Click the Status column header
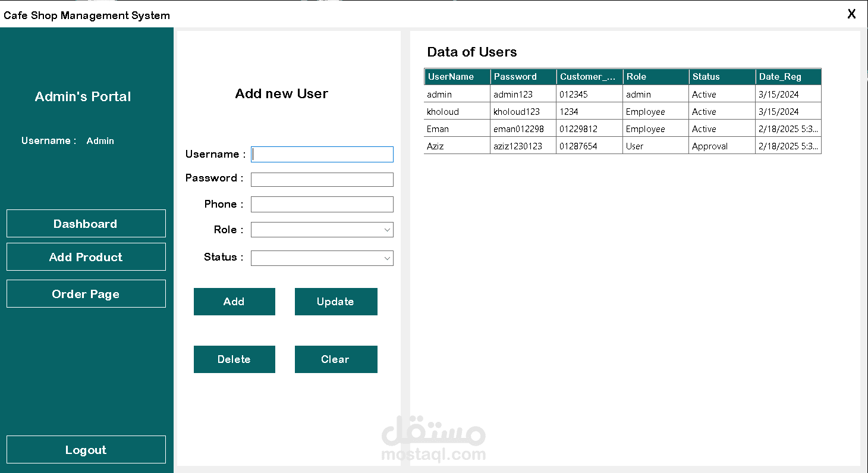The height and width of the screenshot is (473, 868). pyautogui.click(x=722, y=77)
